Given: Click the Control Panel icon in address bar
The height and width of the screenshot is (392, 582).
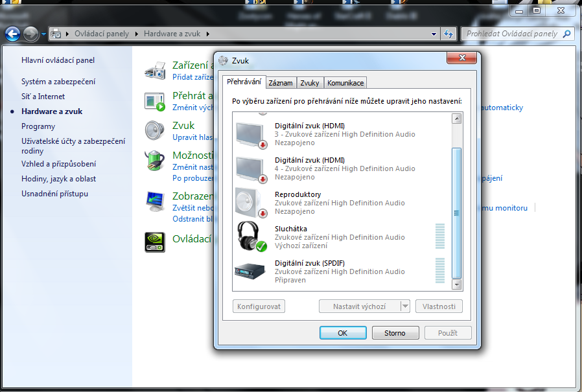Looking at the screenshot, I should (56, 34).
